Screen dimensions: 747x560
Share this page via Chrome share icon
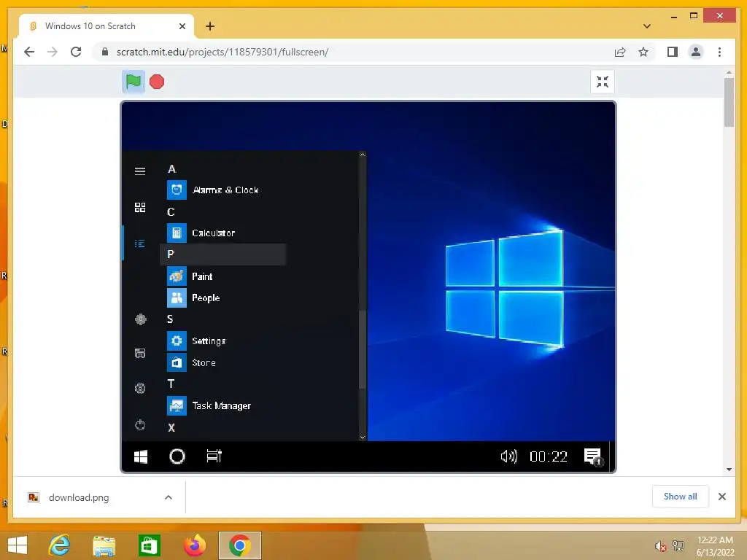[x=620, y=52]
